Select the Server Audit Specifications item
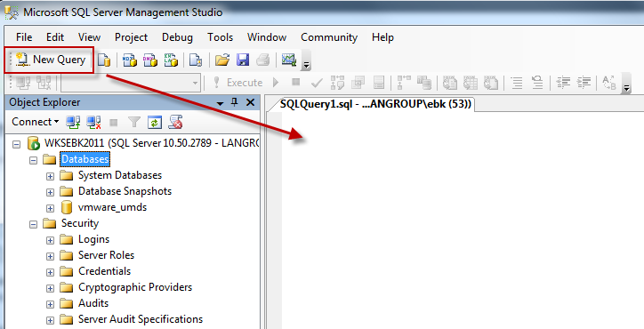 141,319
